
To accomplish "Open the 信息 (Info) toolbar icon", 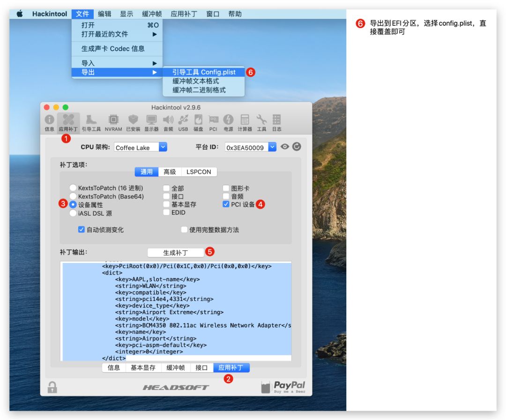I will 49,122.
